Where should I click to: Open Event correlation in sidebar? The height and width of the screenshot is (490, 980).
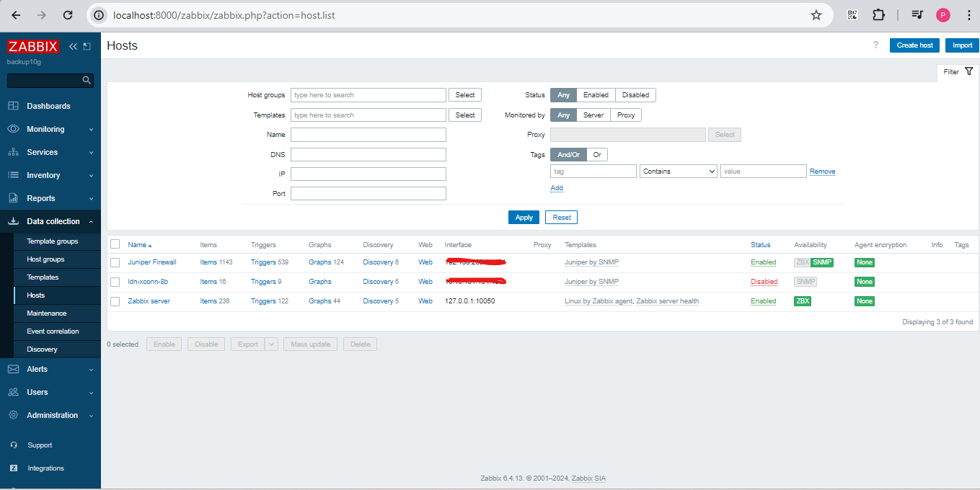[53, 331]
